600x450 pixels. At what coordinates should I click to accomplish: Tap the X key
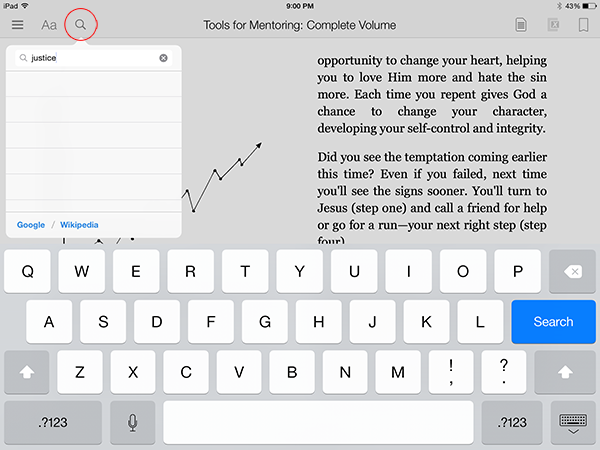[x=133, y=372]
